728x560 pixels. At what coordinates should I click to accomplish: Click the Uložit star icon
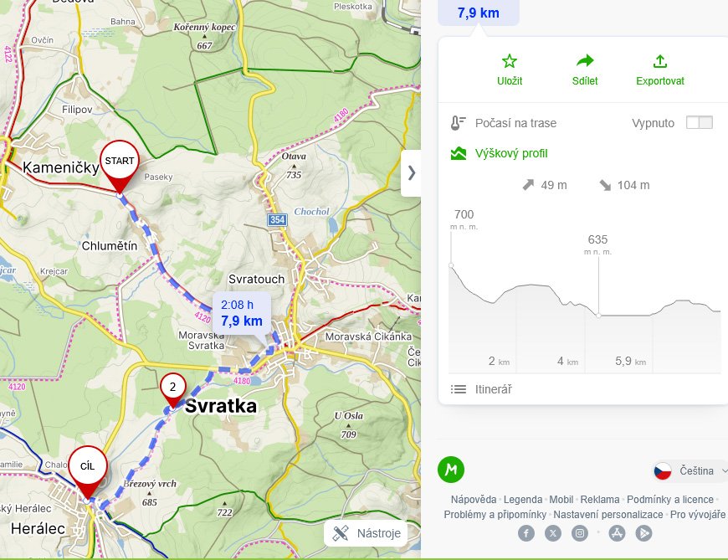click(510, 61)
